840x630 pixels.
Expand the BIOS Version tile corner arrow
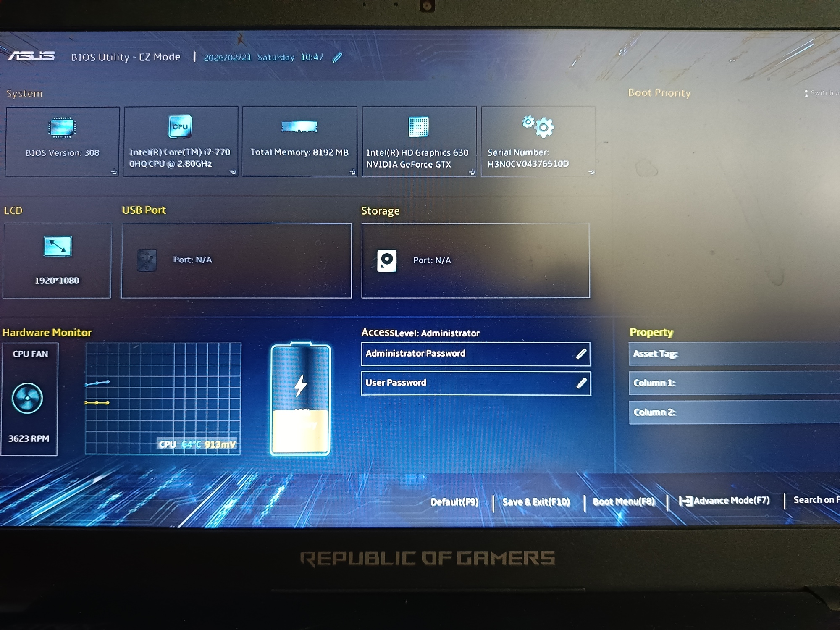pos(114,171)
